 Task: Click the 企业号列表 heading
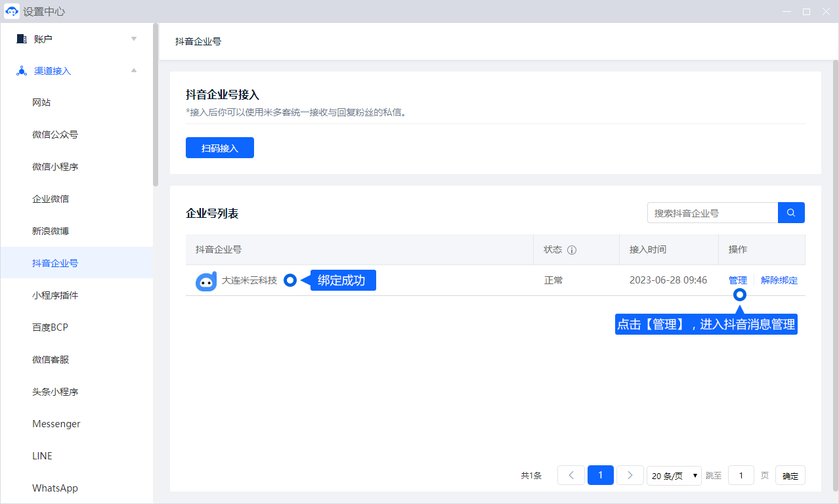212,213
